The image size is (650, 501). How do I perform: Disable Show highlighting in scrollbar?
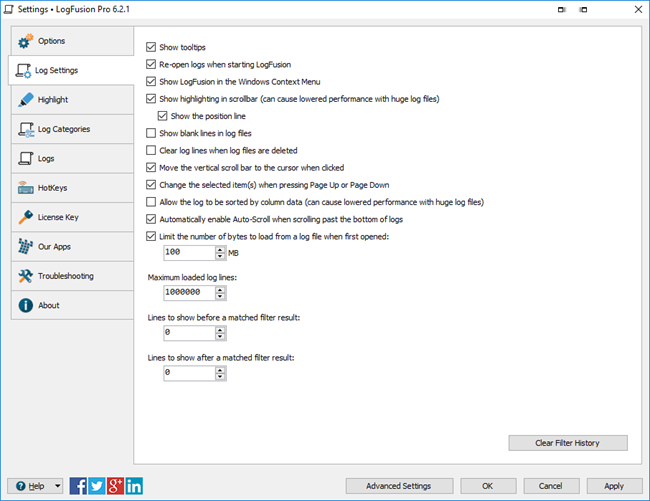[151, 99]
